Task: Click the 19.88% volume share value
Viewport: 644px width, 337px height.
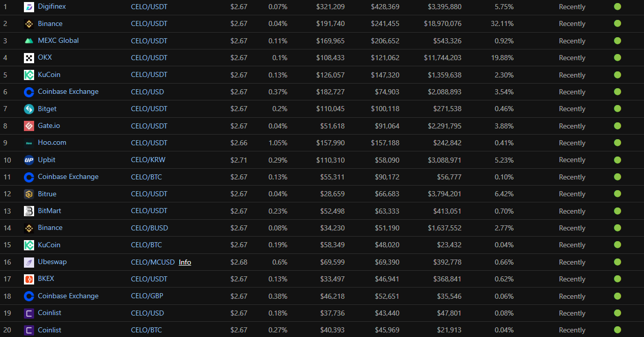Action: [502, 58]
